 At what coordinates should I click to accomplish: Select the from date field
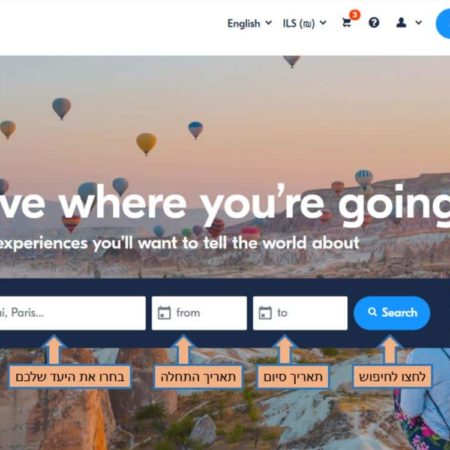[199, 313]
